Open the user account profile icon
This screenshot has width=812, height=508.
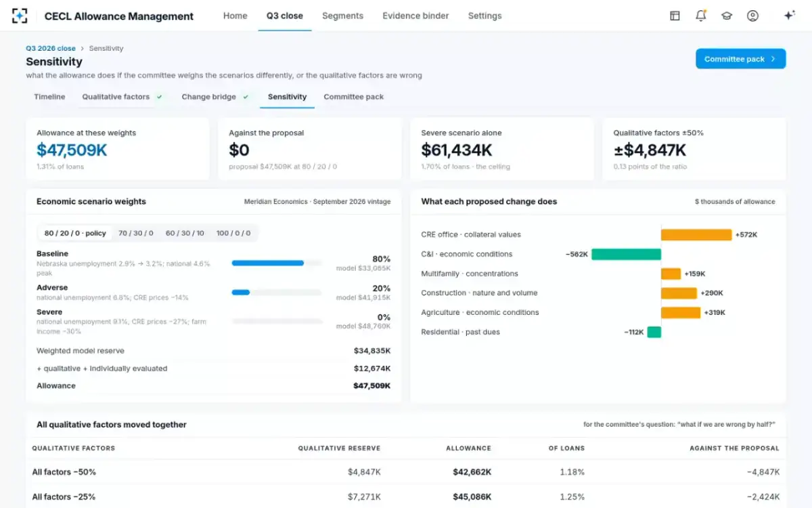click(x=752, y=16)
